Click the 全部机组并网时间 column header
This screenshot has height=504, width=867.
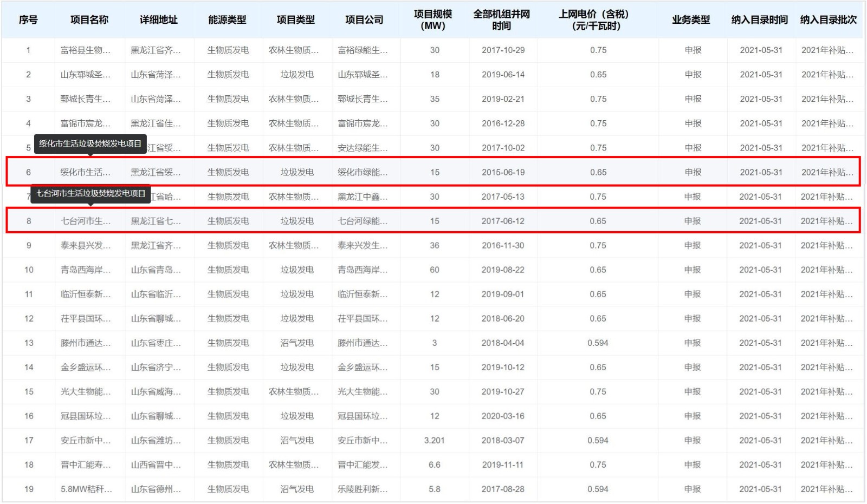[502, 20]
